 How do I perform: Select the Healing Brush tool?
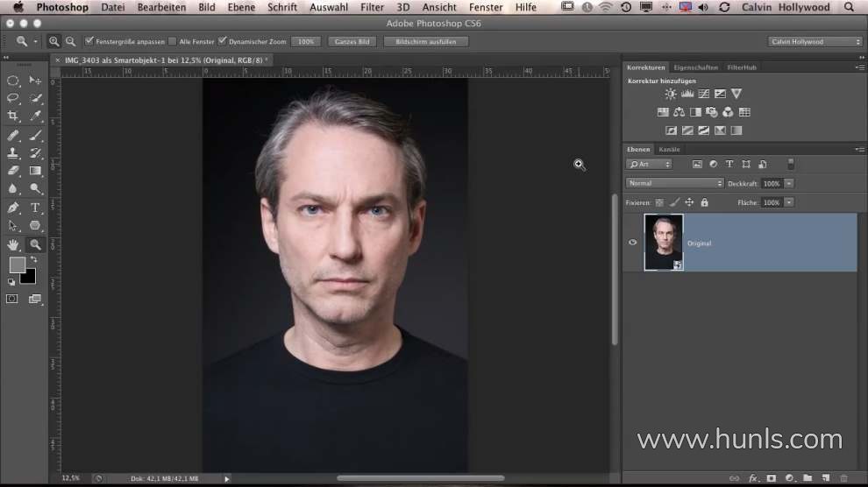point(13,135)
